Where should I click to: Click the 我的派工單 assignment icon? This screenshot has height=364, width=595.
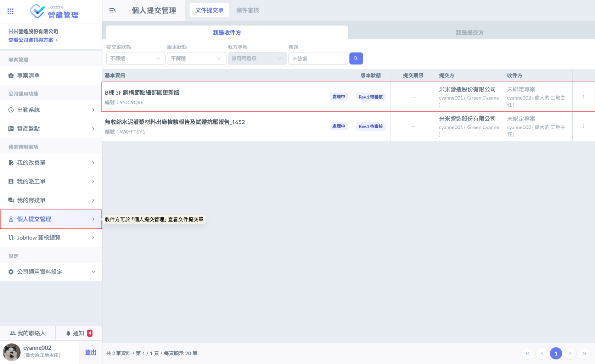(11, 181)
